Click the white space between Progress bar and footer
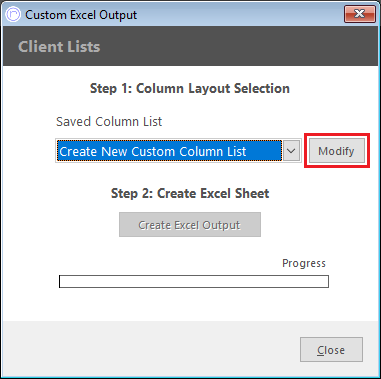This screenshot has width=381, height=379. click(x=190, y=304)
